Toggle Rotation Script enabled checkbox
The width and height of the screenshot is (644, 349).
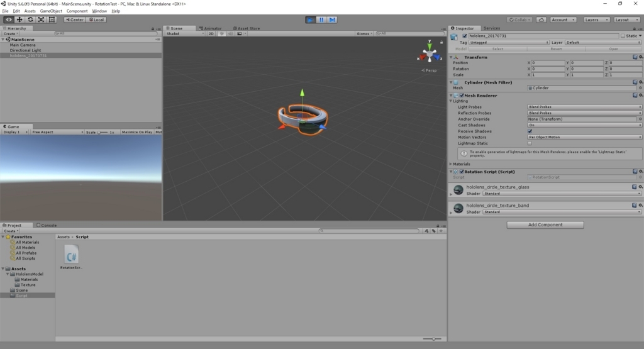click(462, 172)
